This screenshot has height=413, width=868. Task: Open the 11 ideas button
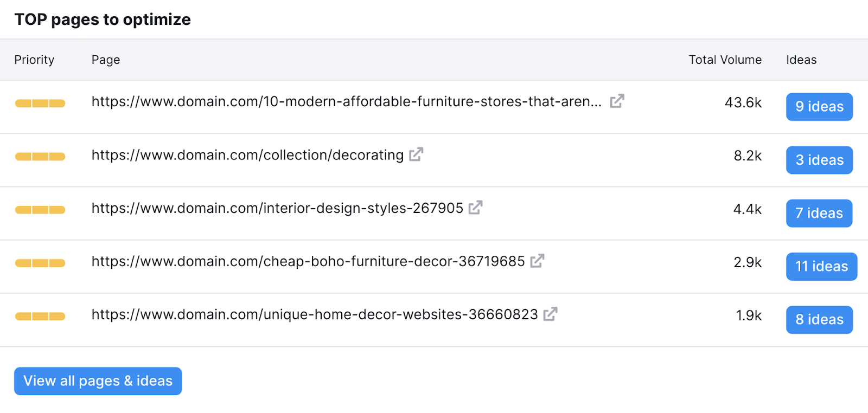coord(821,267)
